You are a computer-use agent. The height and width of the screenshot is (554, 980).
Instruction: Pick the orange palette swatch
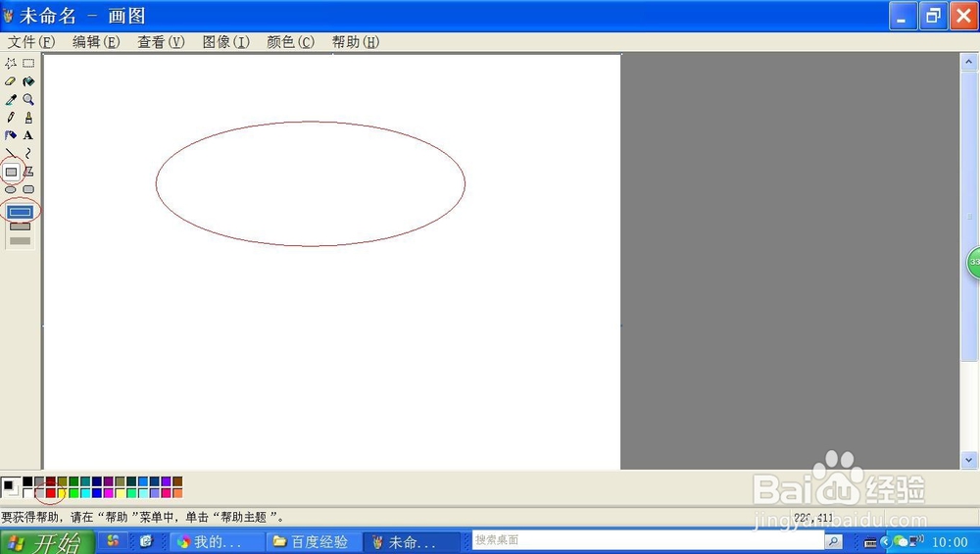[177, 493]
